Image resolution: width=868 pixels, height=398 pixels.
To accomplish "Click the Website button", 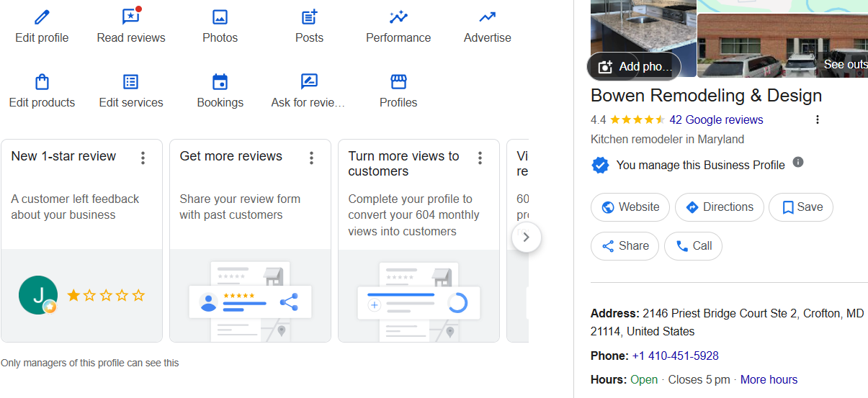I will 630,207.
